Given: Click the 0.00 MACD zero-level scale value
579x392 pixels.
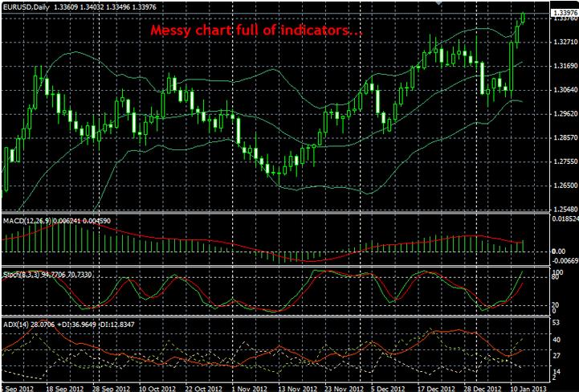Looking at the screenshot, I should point(558,251).
